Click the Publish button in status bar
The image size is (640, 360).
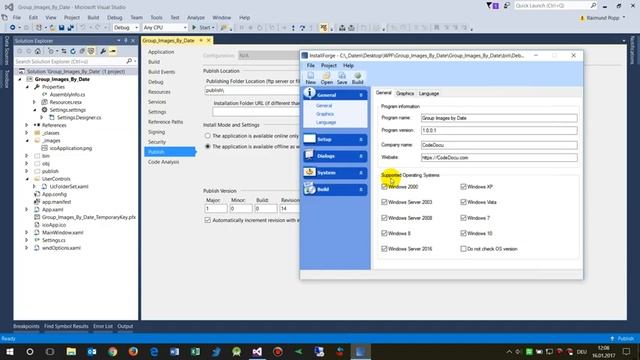pyautogui.click(x=622, y=339)
